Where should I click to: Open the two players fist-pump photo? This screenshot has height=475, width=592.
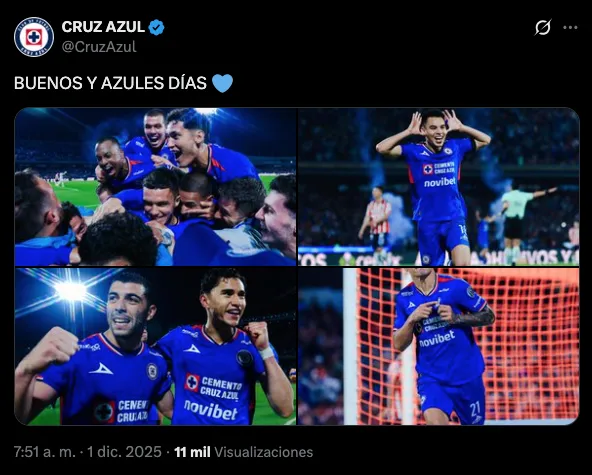[156, 347]
